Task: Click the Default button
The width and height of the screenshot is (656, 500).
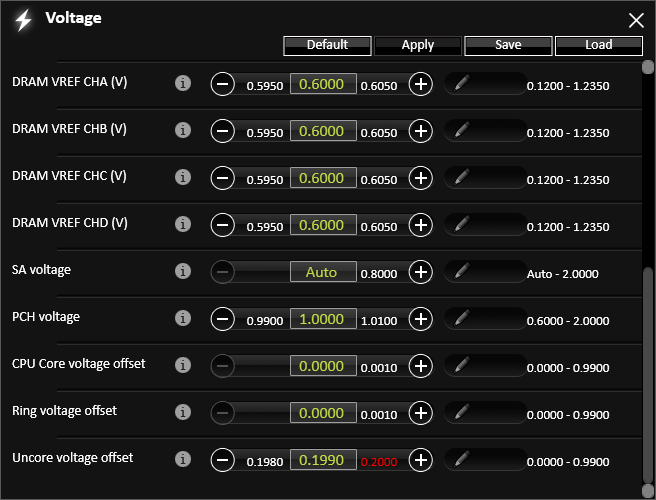Action: [x=327, y=45]
